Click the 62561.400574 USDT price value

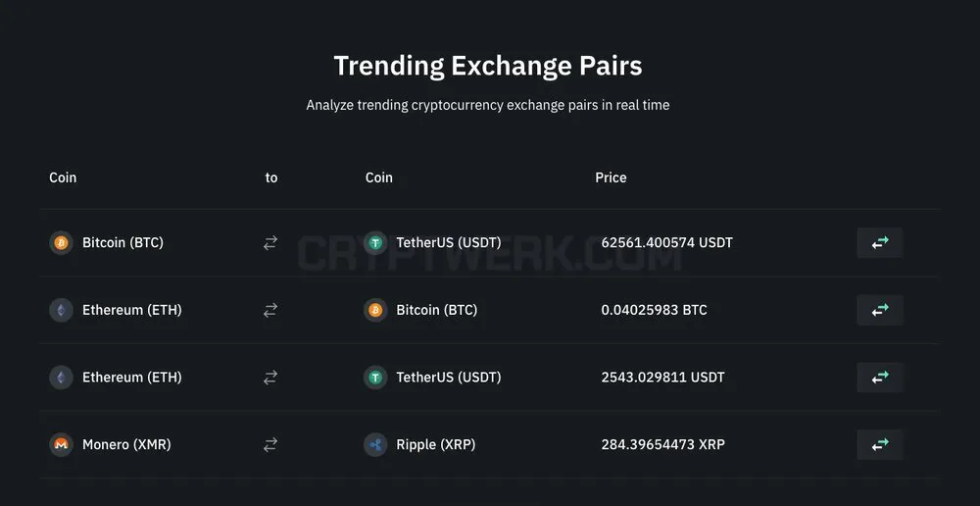(666, 242)
